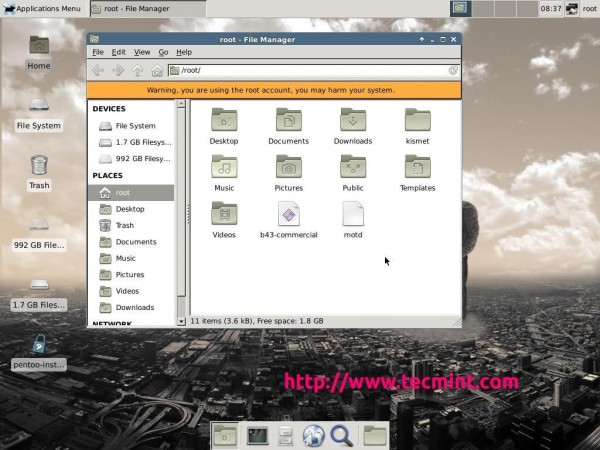The height and width of the screenshot is (450, 600).
Task: Click the /root/ location input field
Action: coord(314,70)
